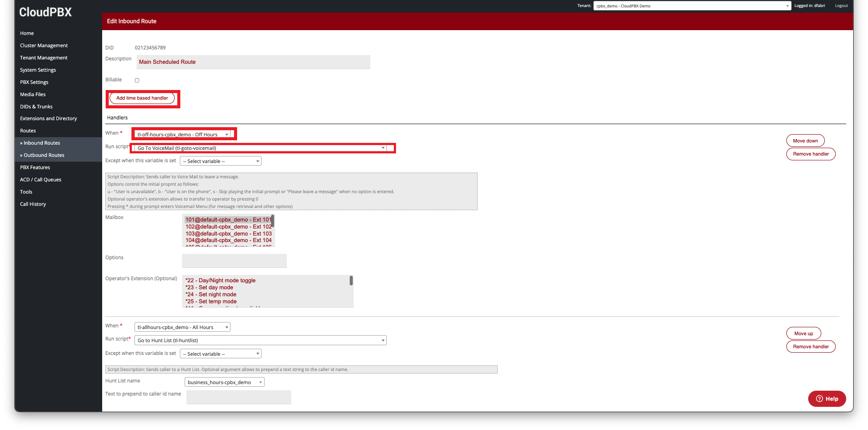Open Home in sidebar

click(27, 33)
